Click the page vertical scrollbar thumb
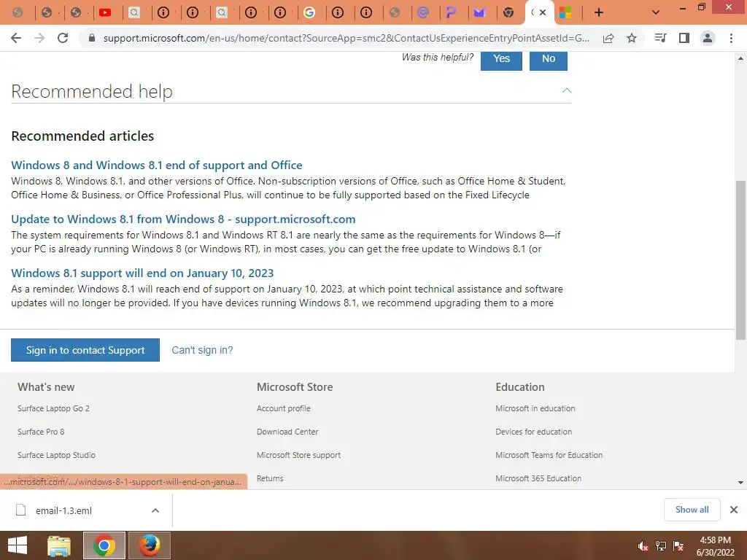Image resolution: width=747 pixels, height=560 pixels. tap(740, 260)
